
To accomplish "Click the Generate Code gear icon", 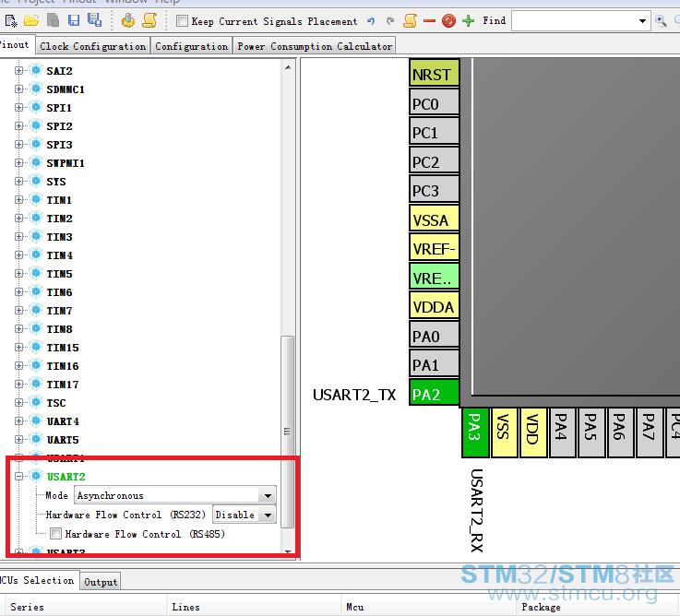I will coord(128,20).
